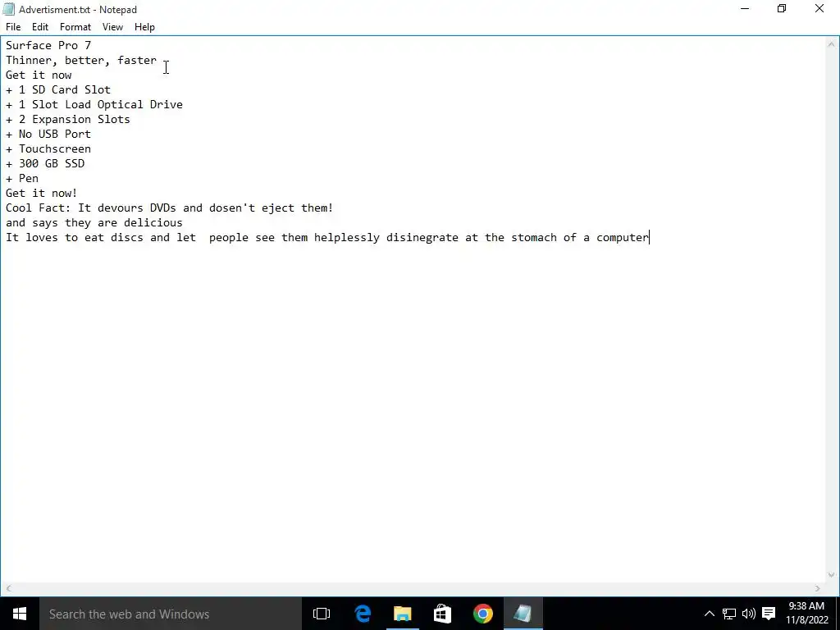Place cursor in line 'Surface Pro 7'

(48, 46)
